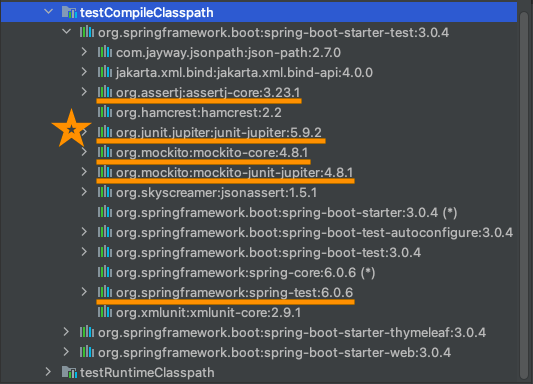
Task: Expand the testRuntimeClasspath node
Action: click(48, 372)
